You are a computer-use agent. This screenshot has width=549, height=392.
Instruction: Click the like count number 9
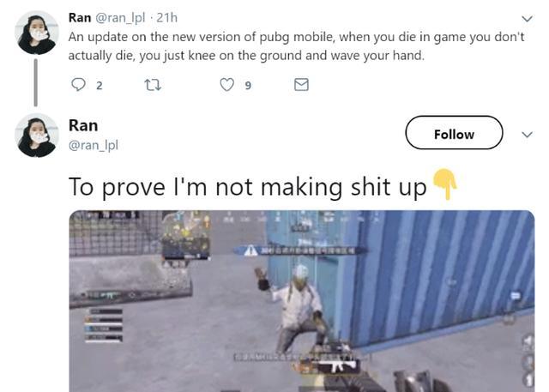point(248,86)
